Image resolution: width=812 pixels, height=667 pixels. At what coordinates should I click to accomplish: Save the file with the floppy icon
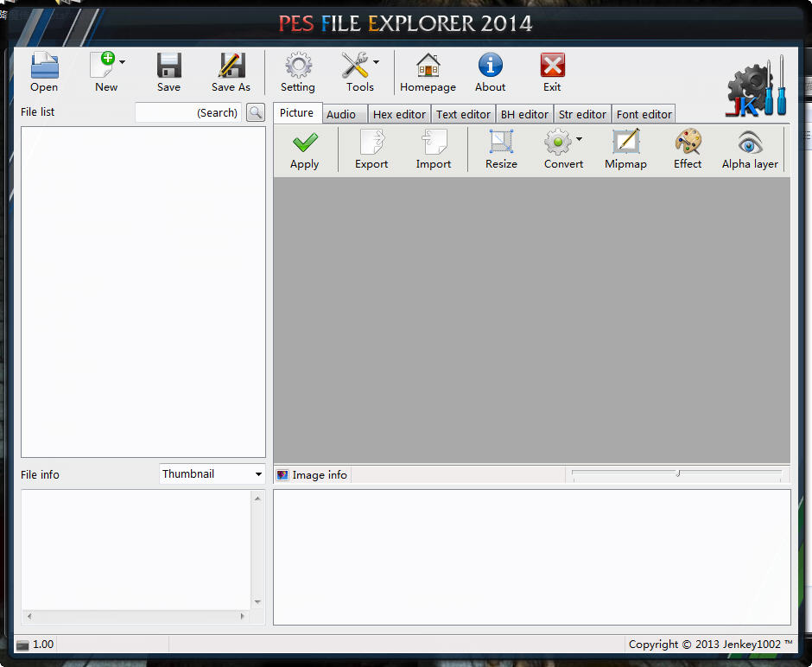point(168,66)
